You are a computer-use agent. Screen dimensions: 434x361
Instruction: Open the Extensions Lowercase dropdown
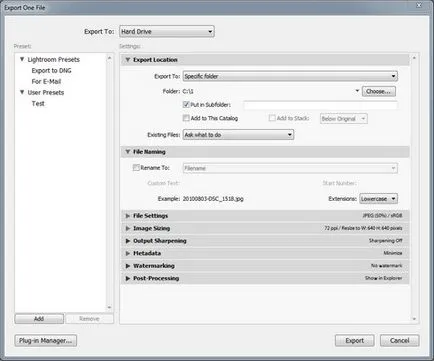click(x=378, y=199)
